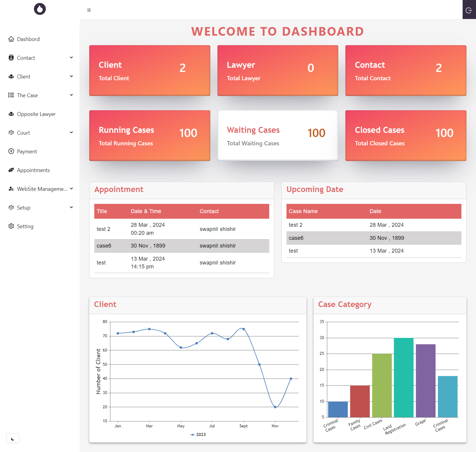Click the Payment yen coin icon
Viewport: 476px width, 452px height.
(x=11, y=151)
